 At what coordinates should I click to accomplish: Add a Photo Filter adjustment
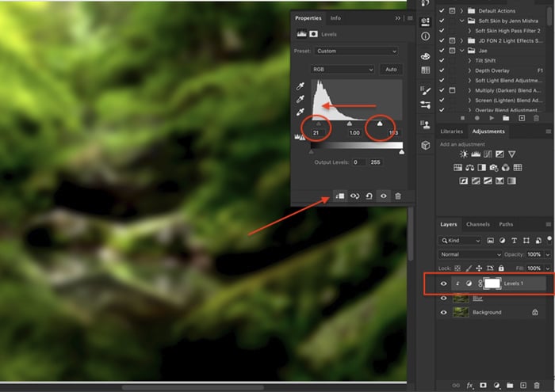coord(494,168)
